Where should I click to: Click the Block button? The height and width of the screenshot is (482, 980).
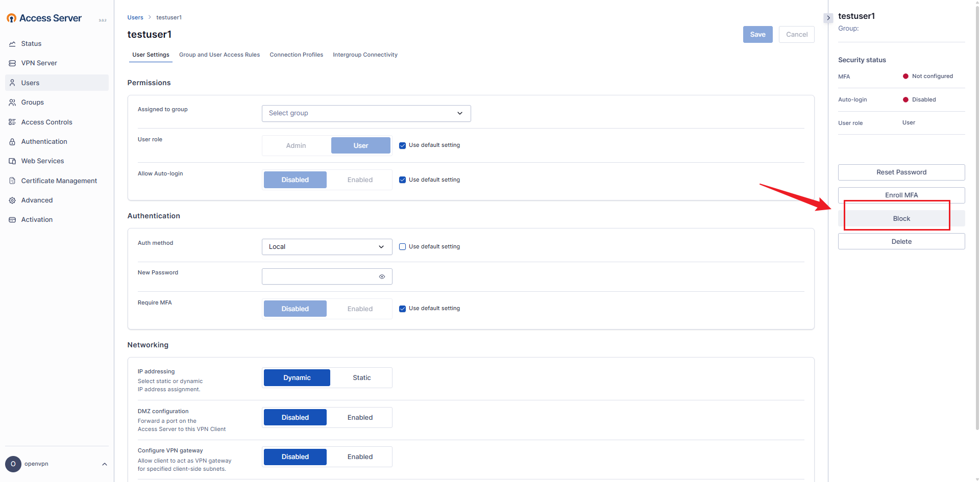(x=901, y=219)
